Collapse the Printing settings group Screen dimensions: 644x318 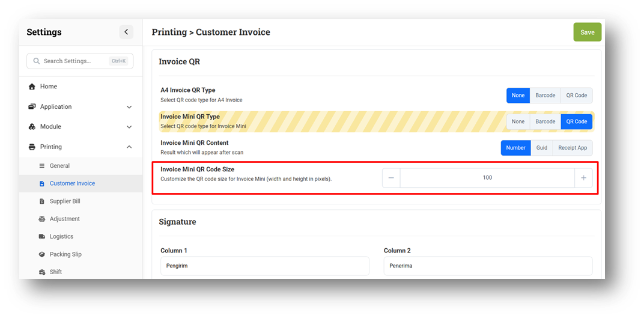click(x=129, y=147)
